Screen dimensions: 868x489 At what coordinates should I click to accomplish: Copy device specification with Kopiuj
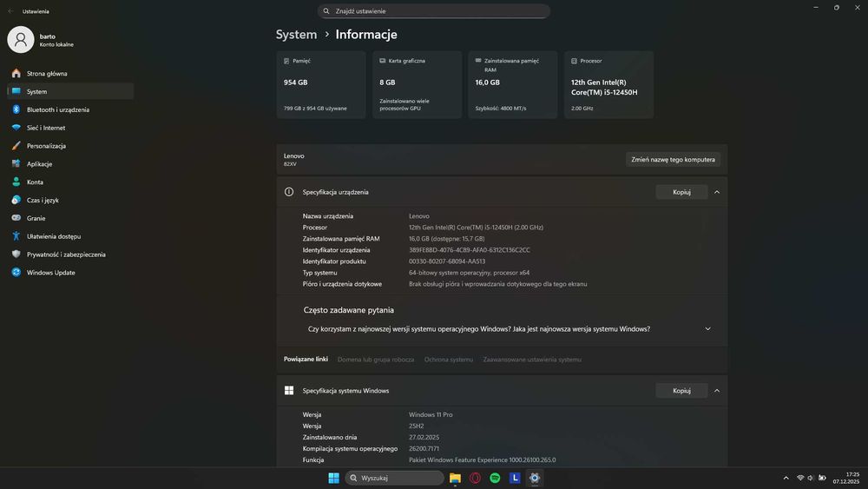(x=681, y=192)
